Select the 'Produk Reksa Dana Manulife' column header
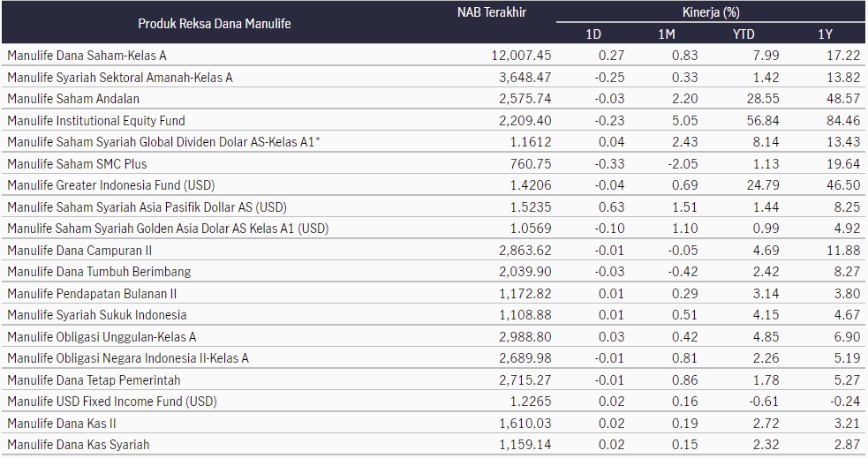The width and height of the screenshot is (868, 458). pos(215,24)
